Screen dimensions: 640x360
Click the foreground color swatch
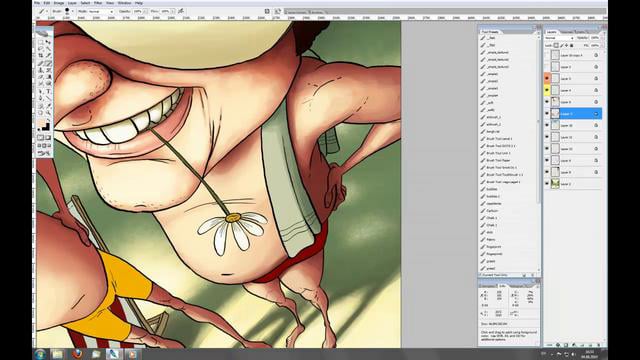40,122
